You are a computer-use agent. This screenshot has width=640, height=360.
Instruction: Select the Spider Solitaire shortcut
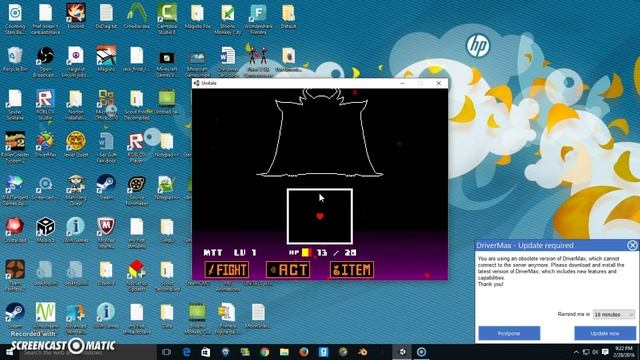click(x=15, y=104)
